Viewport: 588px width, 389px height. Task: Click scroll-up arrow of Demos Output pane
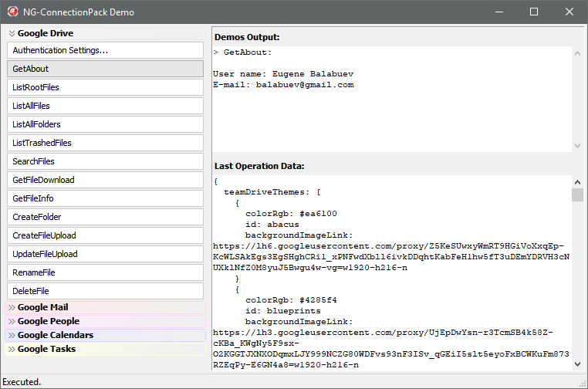point(577,54)
